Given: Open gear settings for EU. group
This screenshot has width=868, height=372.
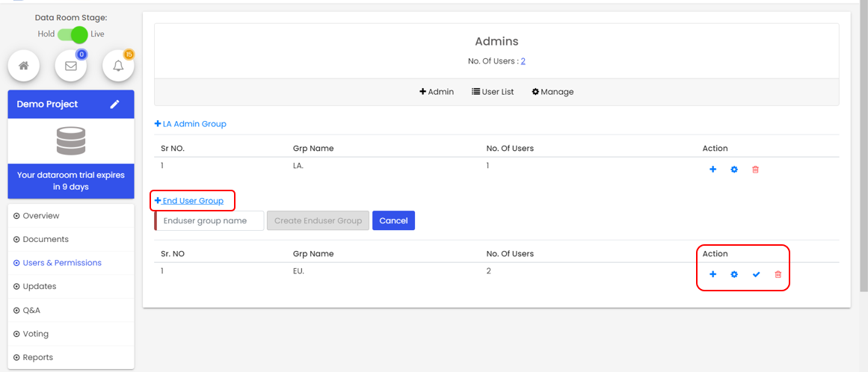Looking at the screenshot, I should click(734, 275).
